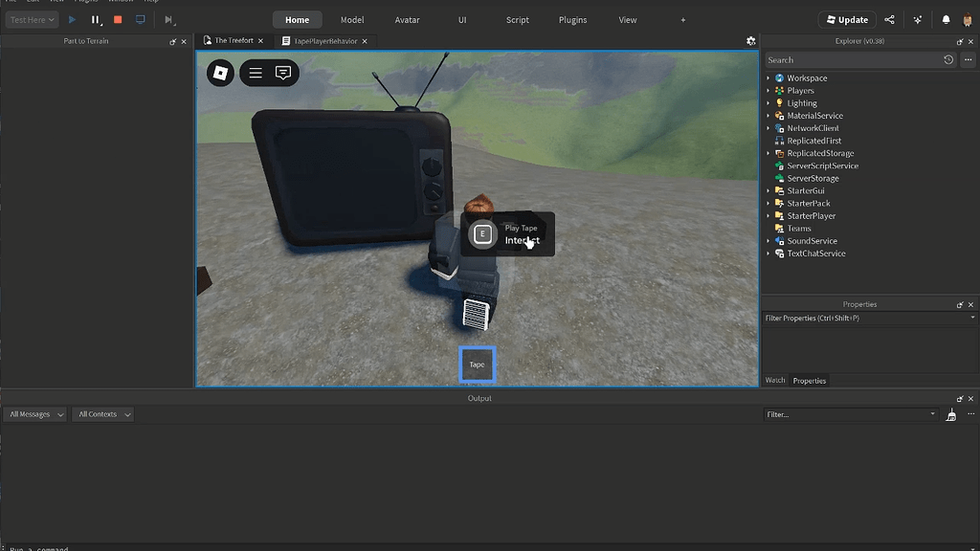980x551 pixels.
Task: Open the in-game hamburger menu icon
Action: 255,73
